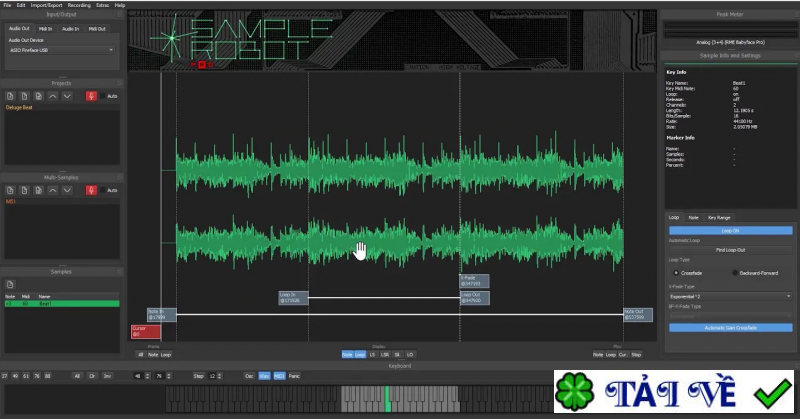Select Crossfade loop type radio button
Image resolution: width=800 pixels, height=419 pixels.
[676, 273]
